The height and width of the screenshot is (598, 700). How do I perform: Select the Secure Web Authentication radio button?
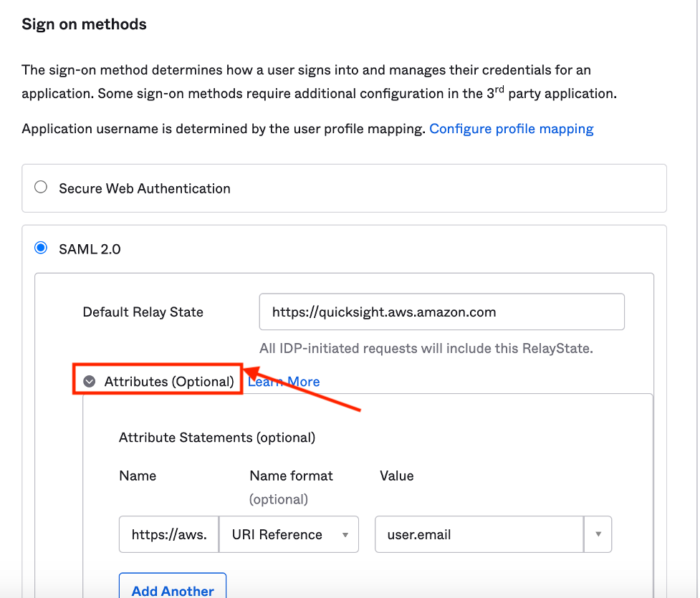click(x=42, y=188)
